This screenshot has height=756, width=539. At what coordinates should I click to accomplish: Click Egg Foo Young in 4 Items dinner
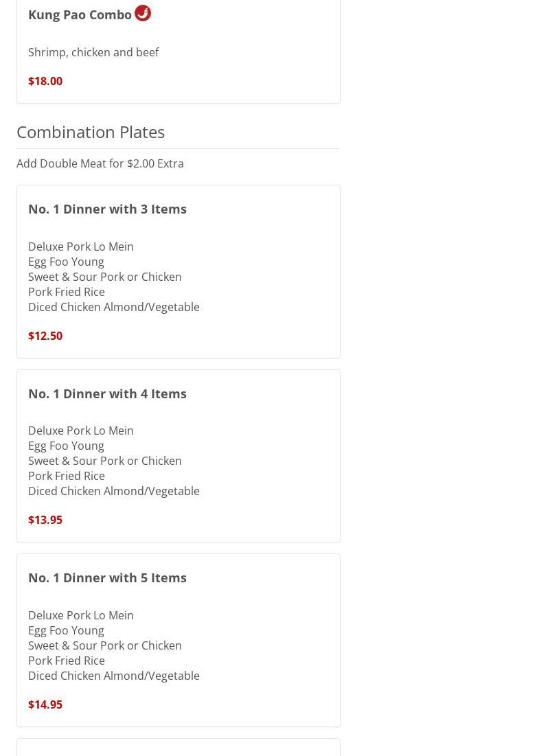coord(66,446)
